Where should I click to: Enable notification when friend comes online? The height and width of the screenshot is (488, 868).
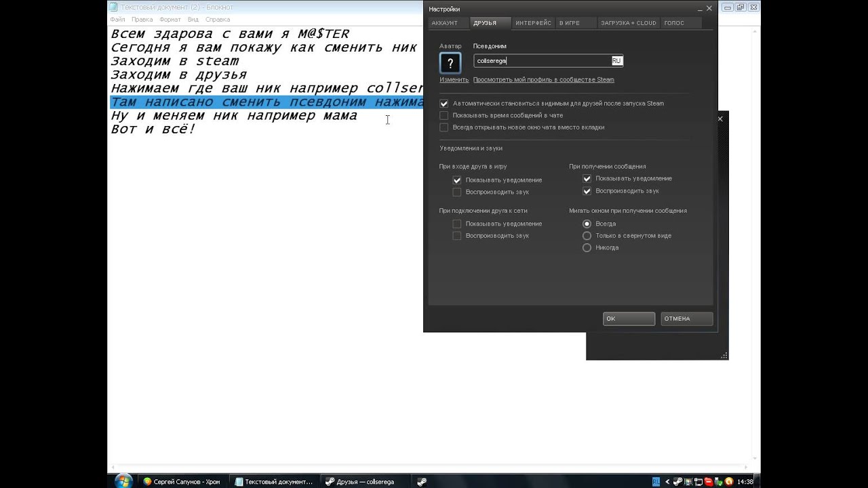457,224
